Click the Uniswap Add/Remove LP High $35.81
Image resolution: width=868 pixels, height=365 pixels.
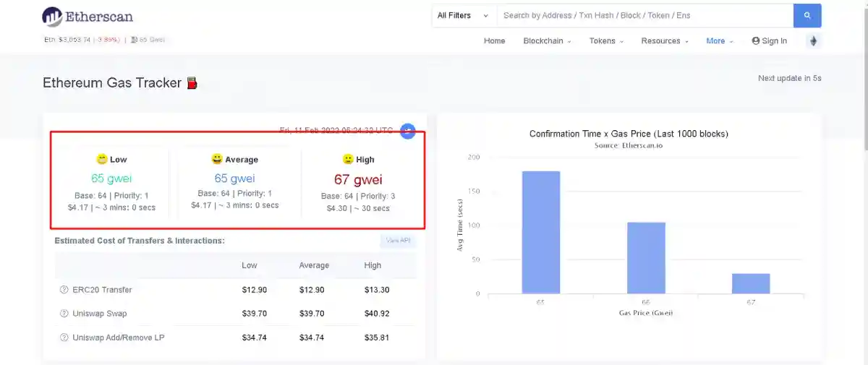[x=377, y=338]
